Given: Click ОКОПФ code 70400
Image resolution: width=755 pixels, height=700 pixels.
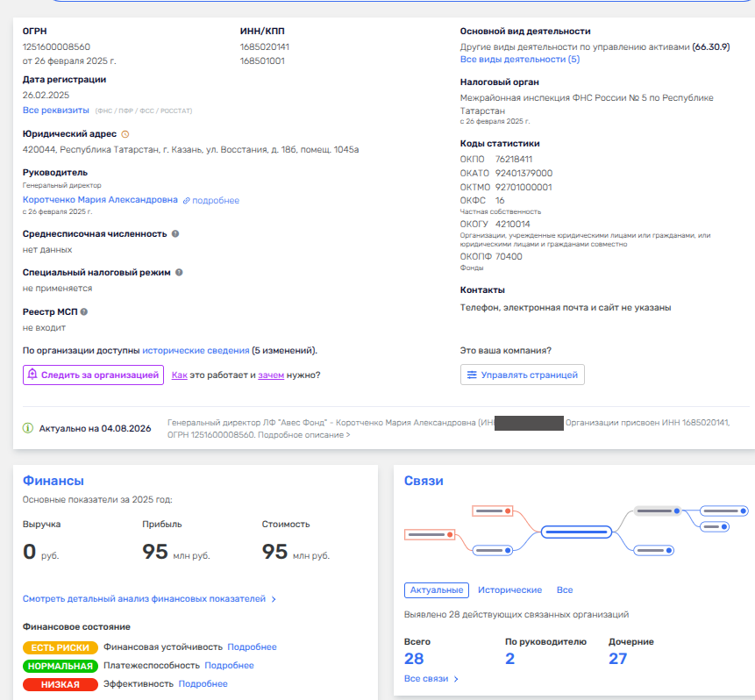Looking at the screenshot, I should pos(509,256).
